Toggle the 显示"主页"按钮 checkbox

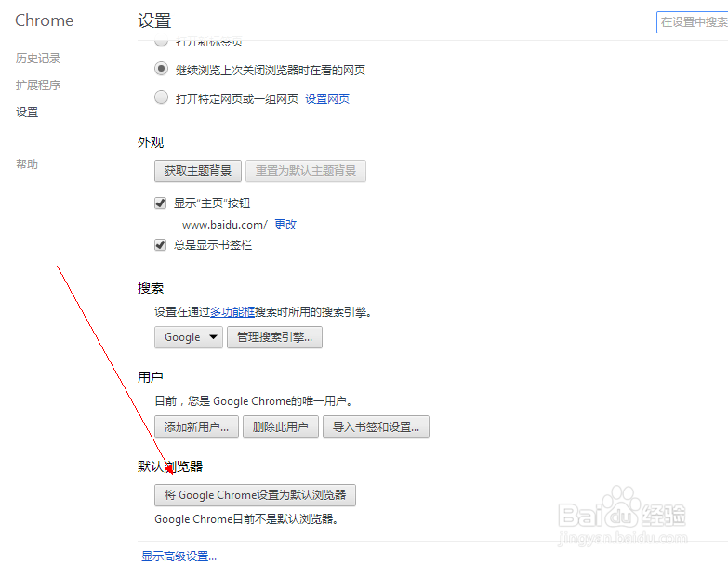tap(160, 203)
